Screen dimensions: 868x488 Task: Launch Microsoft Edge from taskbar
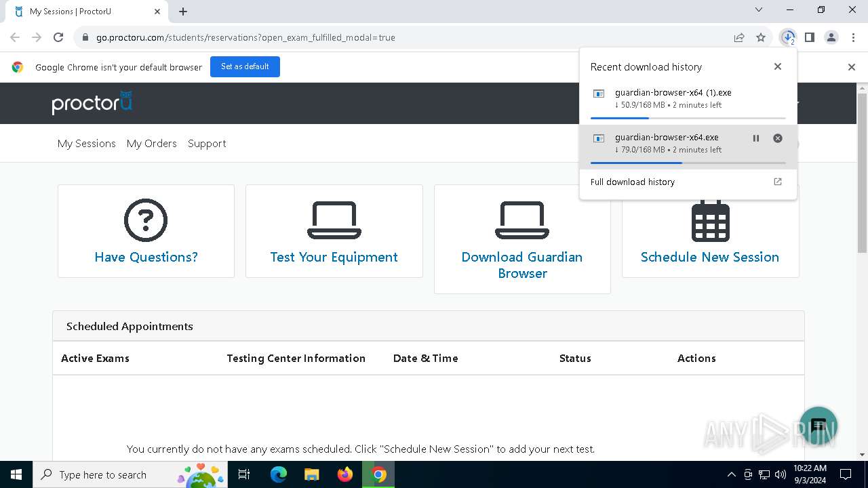pyautogui.click(x=279, y=474)
